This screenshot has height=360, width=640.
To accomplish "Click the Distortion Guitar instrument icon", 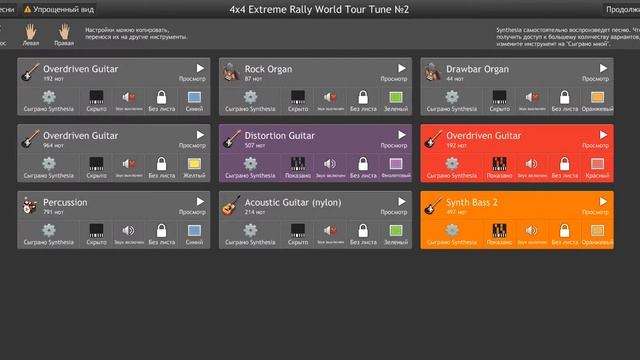I will (232, 139).
